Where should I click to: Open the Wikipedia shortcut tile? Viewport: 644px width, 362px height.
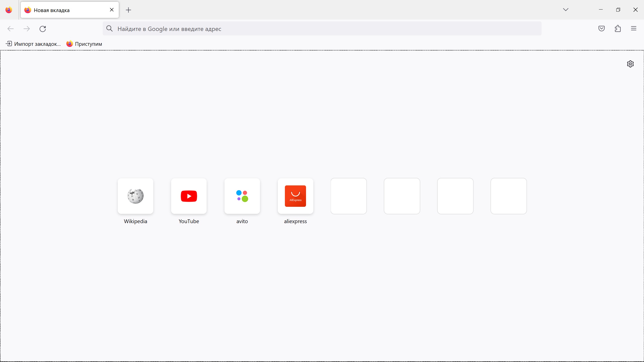point(135,196)
